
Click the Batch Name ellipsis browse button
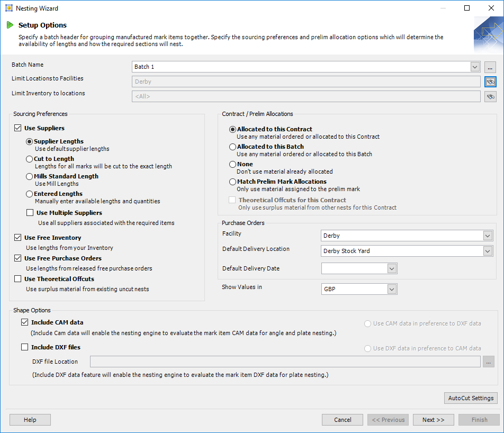490,67
